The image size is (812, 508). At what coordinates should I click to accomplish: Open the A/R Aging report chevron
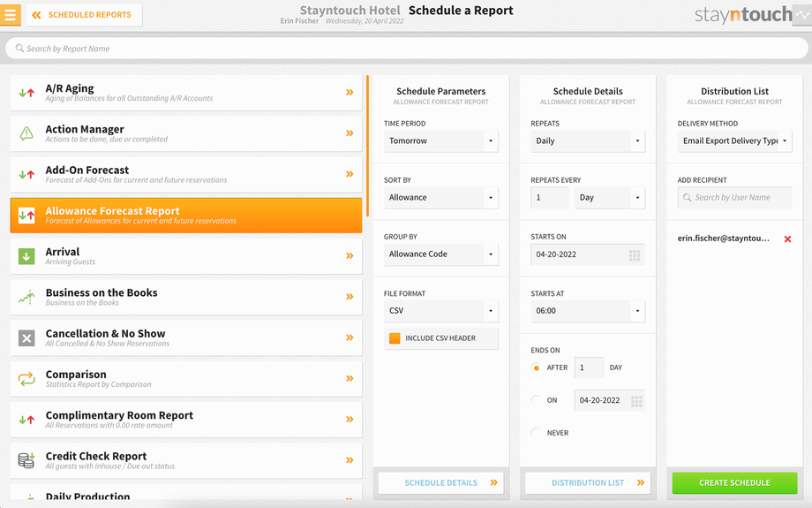coord(350,92)
